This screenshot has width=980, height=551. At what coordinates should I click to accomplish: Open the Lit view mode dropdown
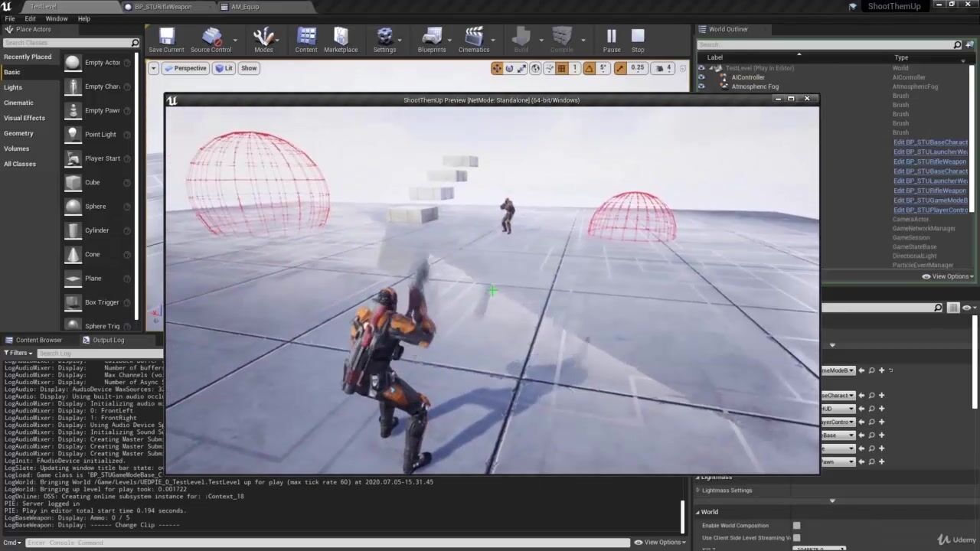coord(224,68)
